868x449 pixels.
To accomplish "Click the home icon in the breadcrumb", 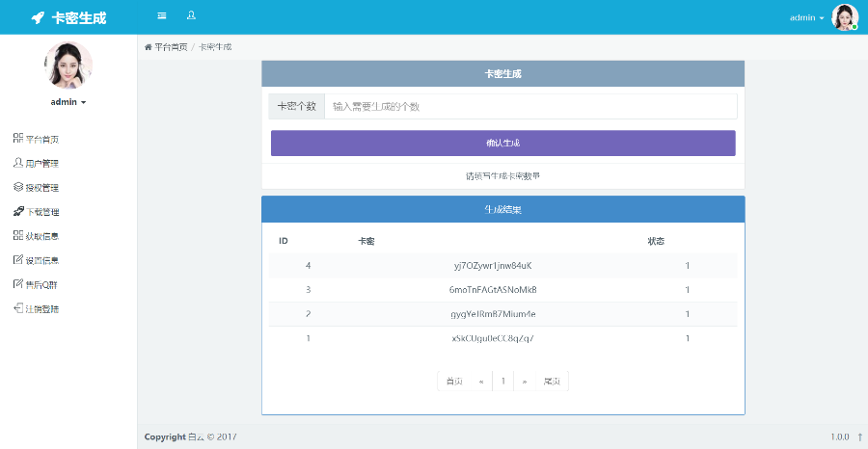I will point(148,47).
